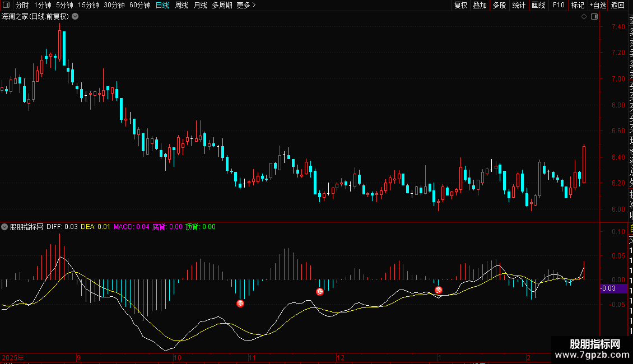Open the 多周期 multi-period view
This screenshot has height=364, width=633.
click(222, 5)
